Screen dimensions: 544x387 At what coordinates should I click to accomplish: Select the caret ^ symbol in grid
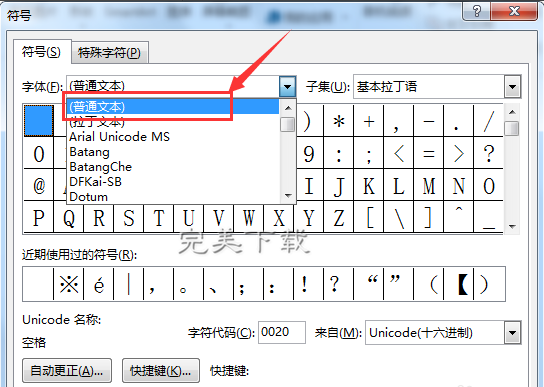(459, 217)
